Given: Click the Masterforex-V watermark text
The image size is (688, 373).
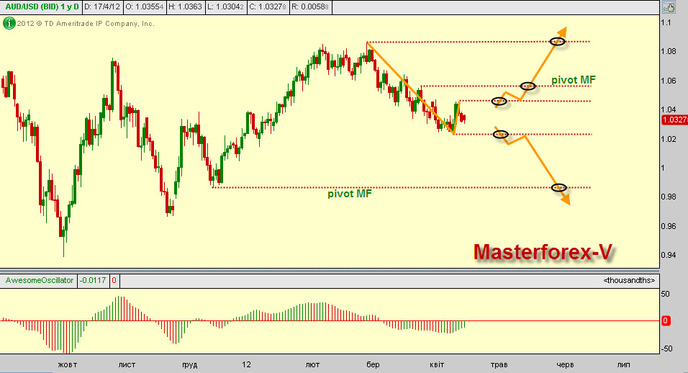Looking at the screenshot, I should tap(543, 252).
